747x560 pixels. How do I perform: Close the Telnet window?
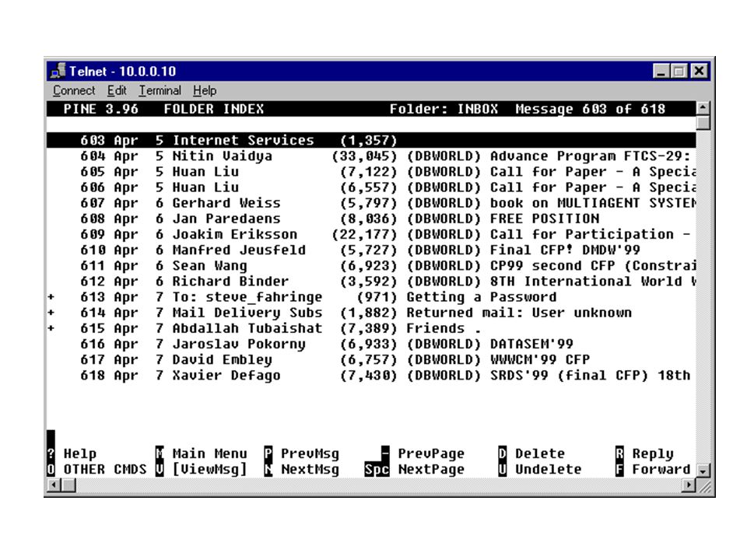[x=699, y=72]
